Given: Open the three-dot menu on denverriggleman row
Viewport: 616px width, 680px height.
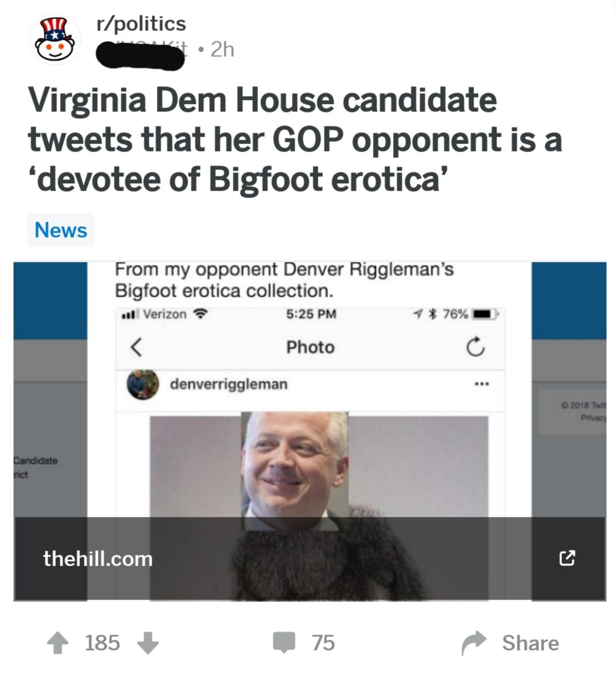Looking at the screenshot, I should point(482,384).
